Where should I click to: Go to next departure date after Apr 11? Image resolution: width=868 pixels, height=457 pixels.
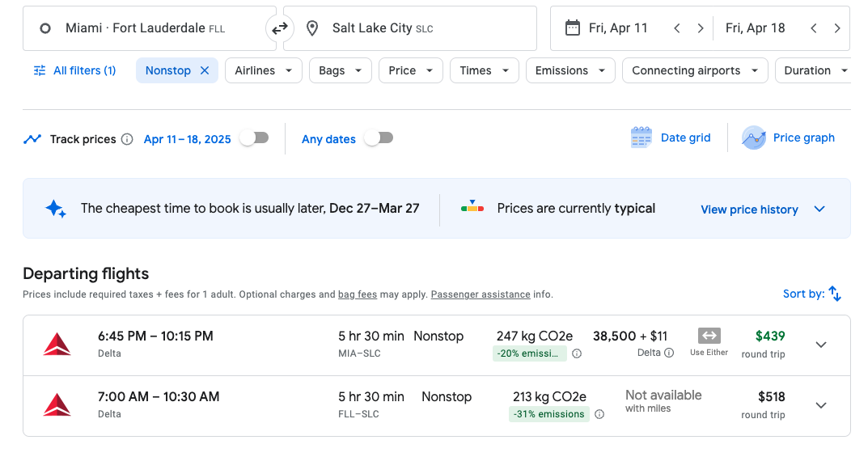pyautogui.click(x=701, y=28)
